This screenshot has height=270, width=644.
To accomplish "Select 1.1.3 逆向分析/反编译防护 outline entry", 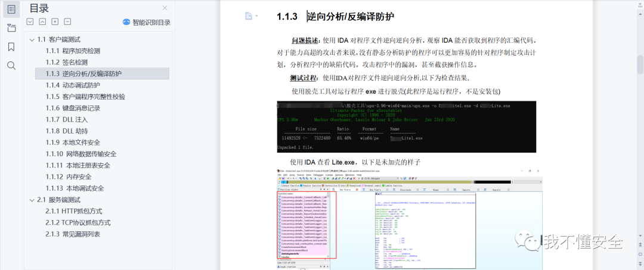I will (102, 74).
